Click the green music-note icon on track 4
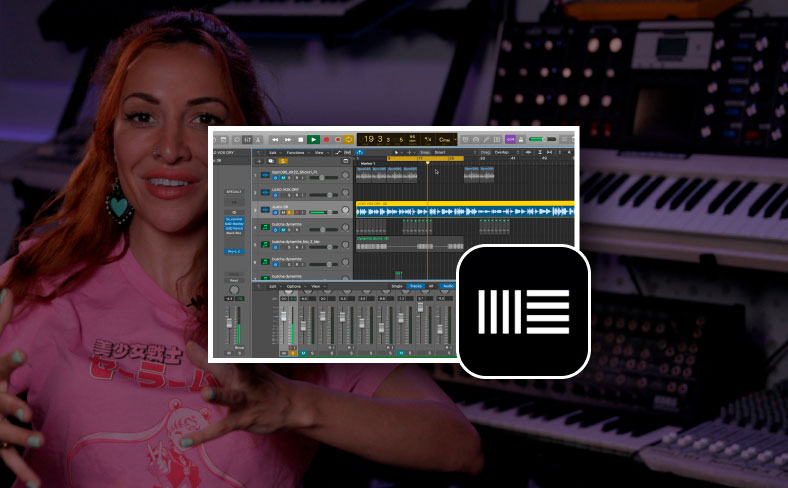The image size is (788, 488). [x=265, y=227]
